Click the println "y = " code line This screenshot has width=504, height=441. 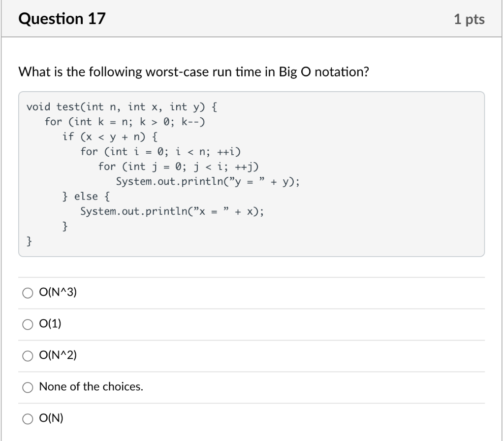tap(208, 181)
